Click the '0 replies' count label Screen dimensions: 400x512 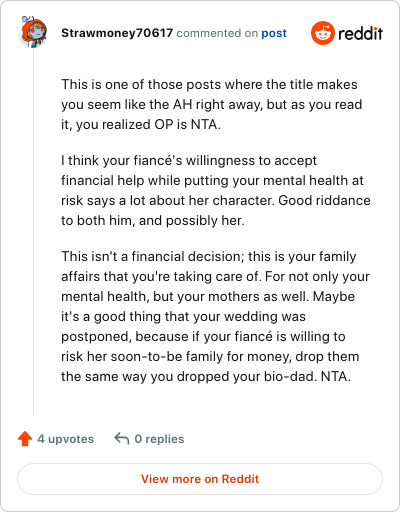click(x=159, y=439)
